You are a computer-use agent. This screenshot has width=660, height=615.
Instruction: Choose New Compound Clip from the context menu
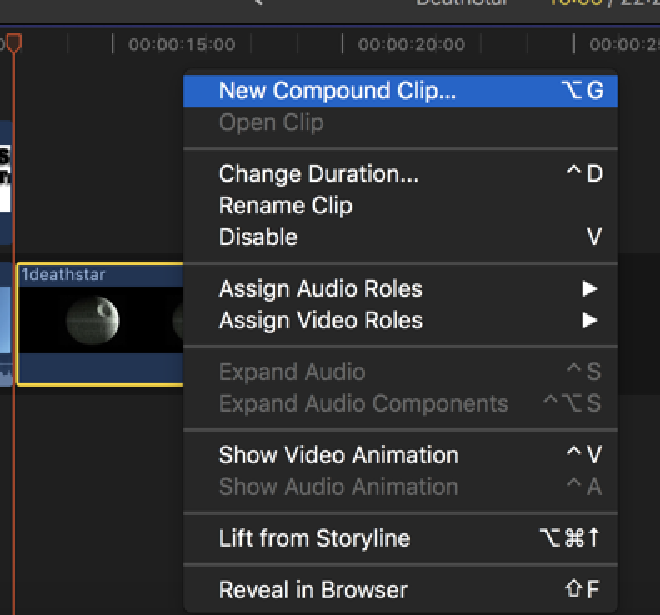[x=337, y=91]
